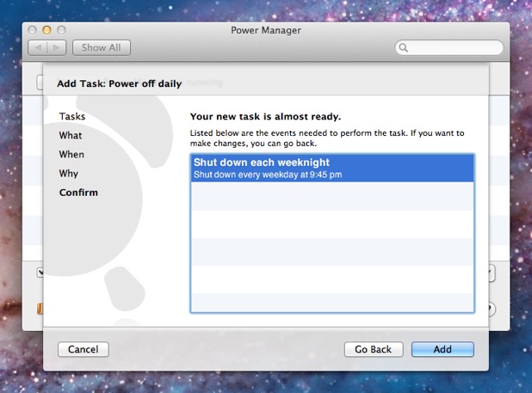Viewport: 532px width, 393px height.
Task: Click the Add button
Action: (442, 349)
